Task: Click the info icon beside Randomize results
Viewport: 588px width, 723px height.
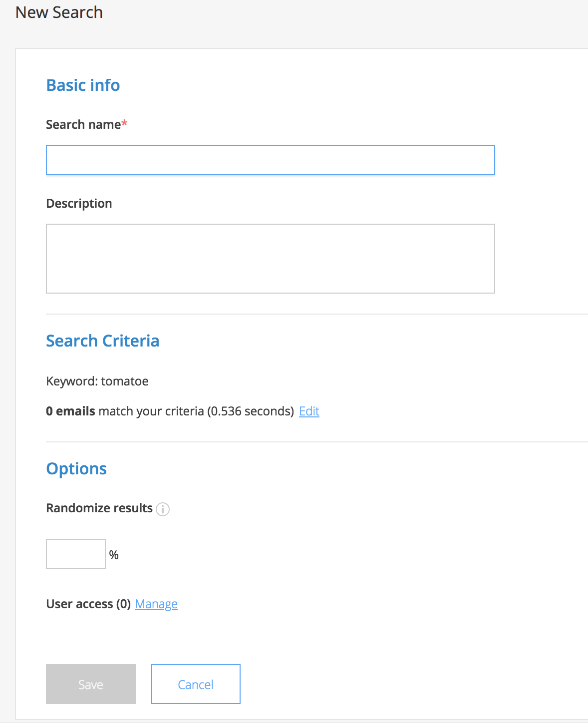Action: (x=163, y=509)
